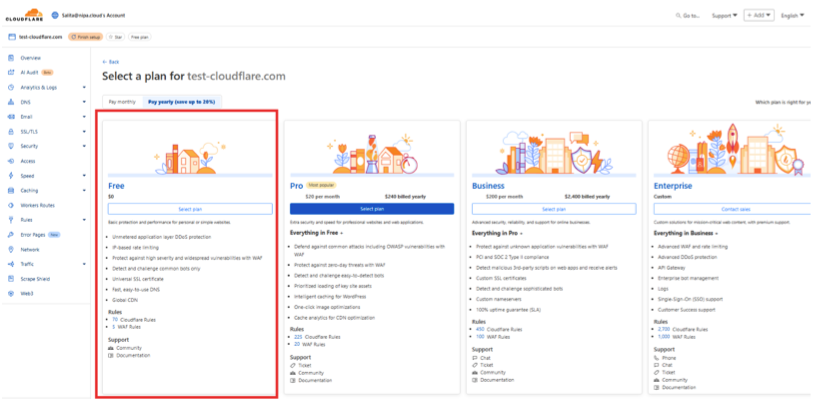
Task: Open the Add dropdown button
Action: coord(759,15)
